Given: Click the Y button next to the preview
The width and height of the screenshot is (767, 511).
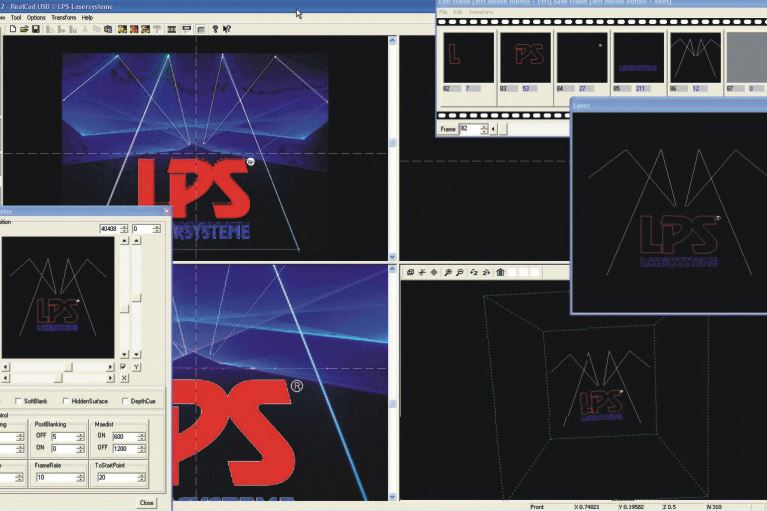Looking at the screenshot, I should click(x=136, y=367).
